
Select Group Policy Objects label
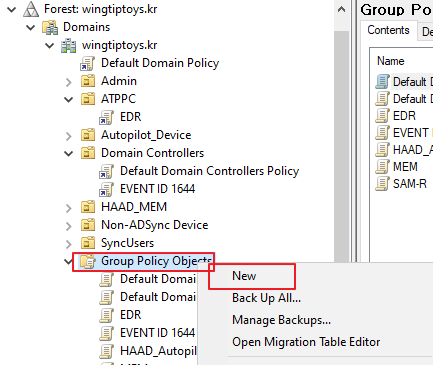[x=156, y=261]
